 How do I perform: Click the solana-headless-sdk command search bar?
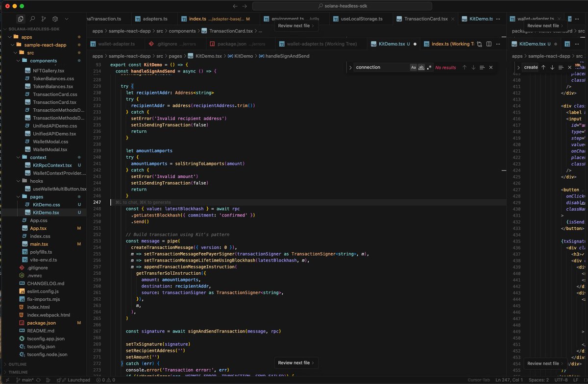pyautogui.click(x=342, y=6)
